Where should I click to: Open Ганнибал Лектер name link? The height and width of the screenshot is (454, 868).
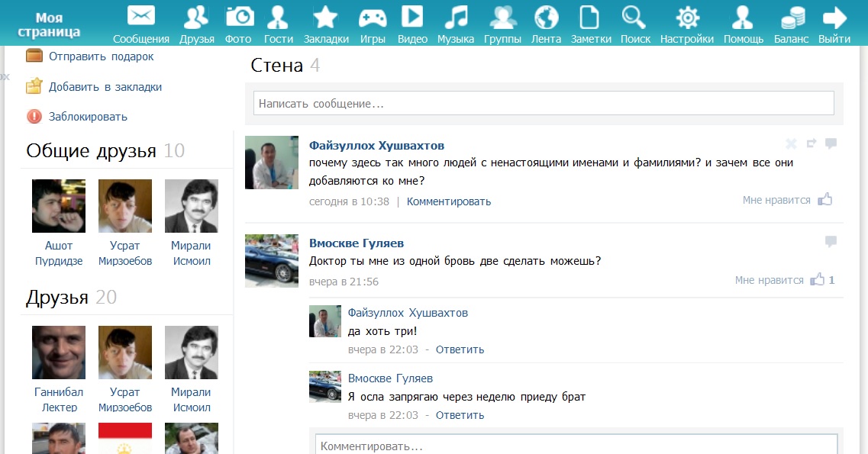(59, 400)
